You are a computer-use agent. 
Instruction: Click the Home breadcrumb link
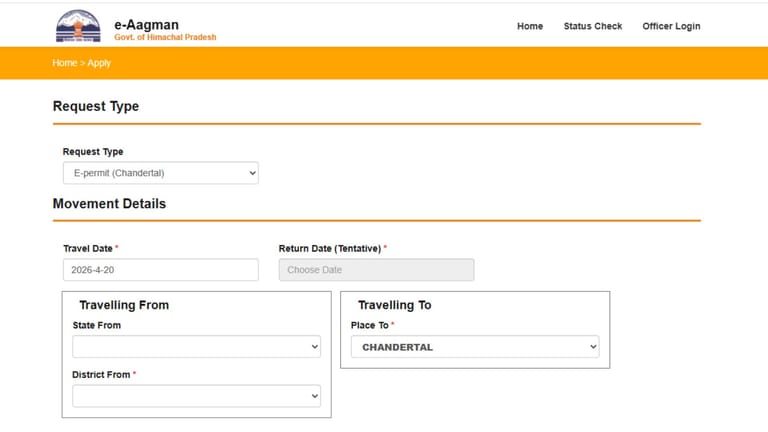(x=64, y=63)
